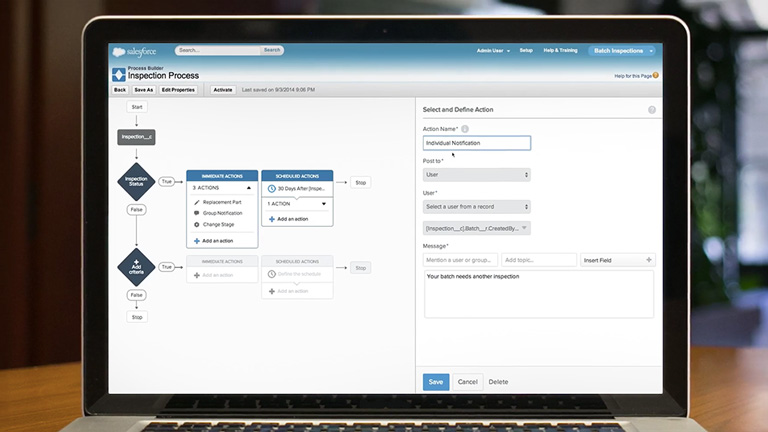
Task: Open the Batch Inspection app menu
Action: (x=623, y=50)
